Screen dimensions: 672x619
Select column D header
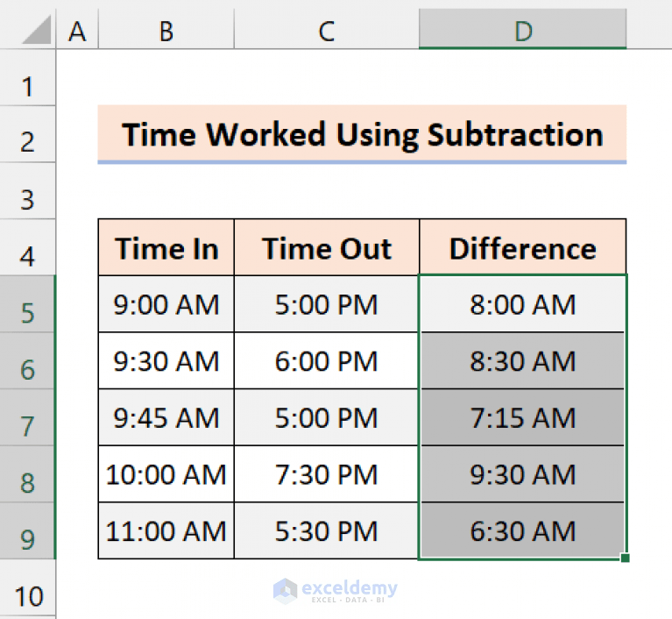(x=523, y=29)
